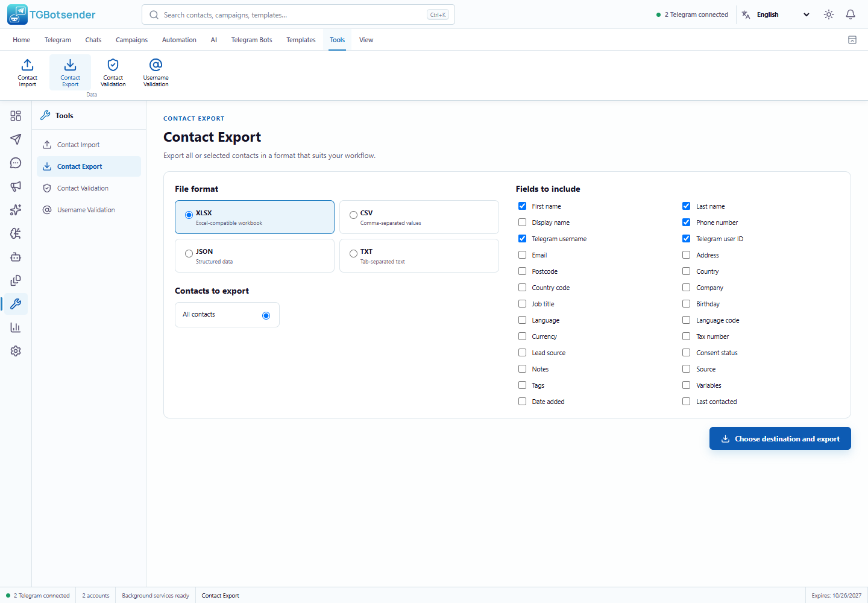Open the Telegram menu tab

[x=58, y=40]
